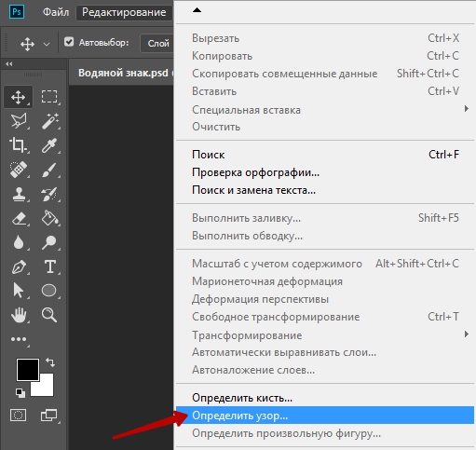
Task: Uncheck the Автовыбор checkbox
Action: [69, 42]
